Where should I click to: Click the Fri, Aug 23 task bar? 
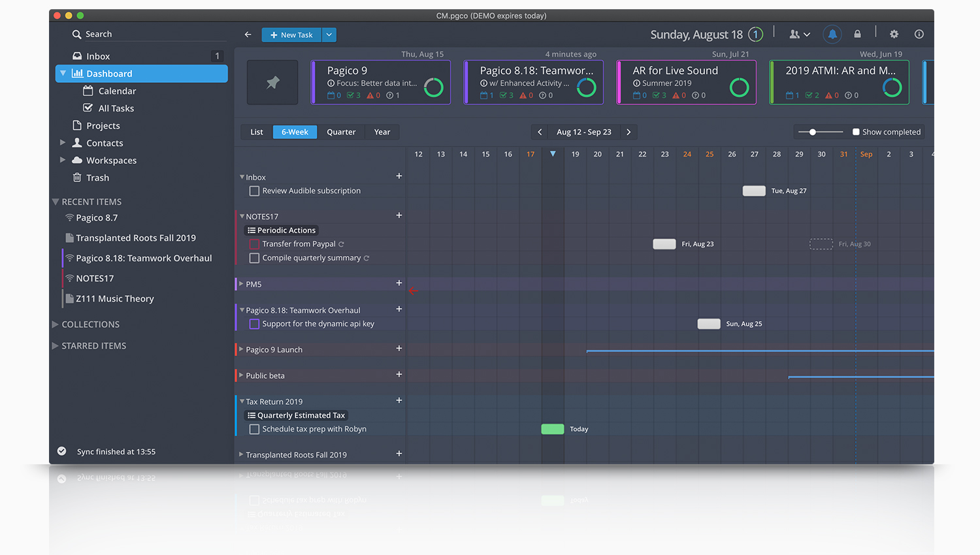click(x=664, y=244)
